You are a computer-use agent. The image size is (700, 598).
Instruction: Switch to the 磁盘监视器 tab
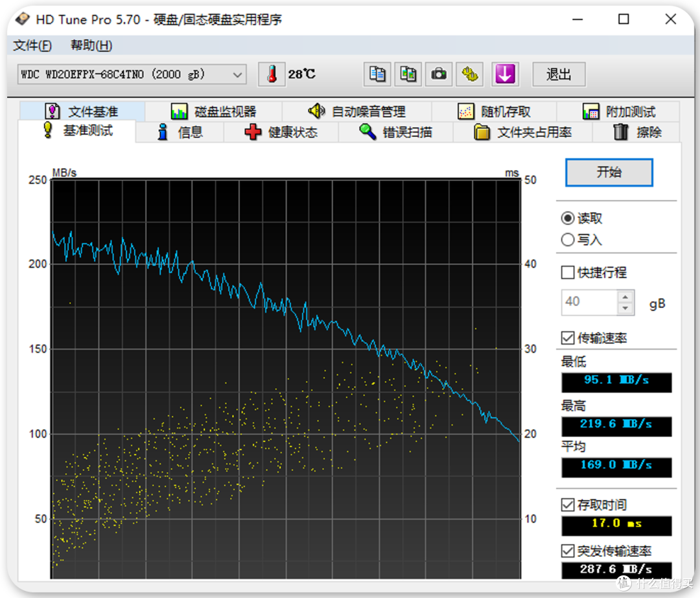click(213, 111)
